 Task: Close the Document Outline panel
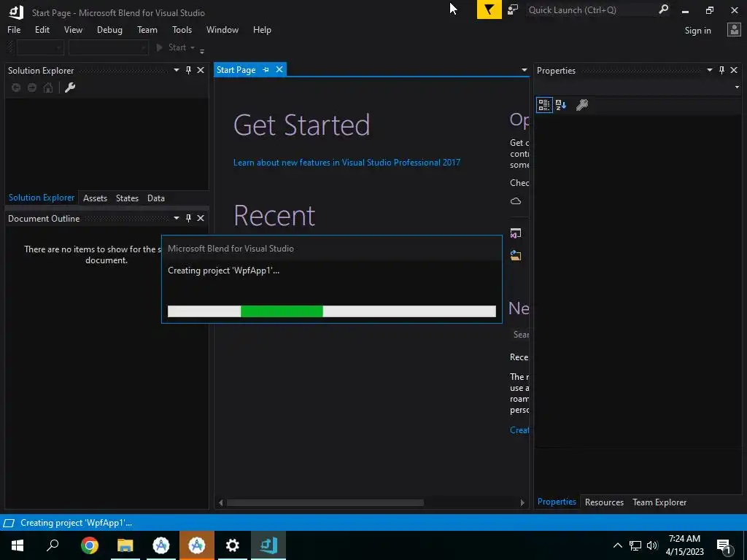201,218
